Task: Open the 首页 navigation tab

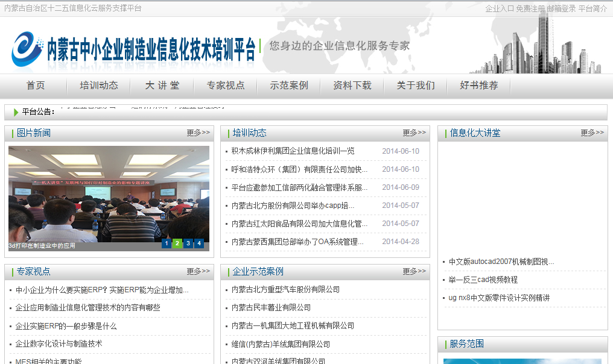Action: [36, 86]
